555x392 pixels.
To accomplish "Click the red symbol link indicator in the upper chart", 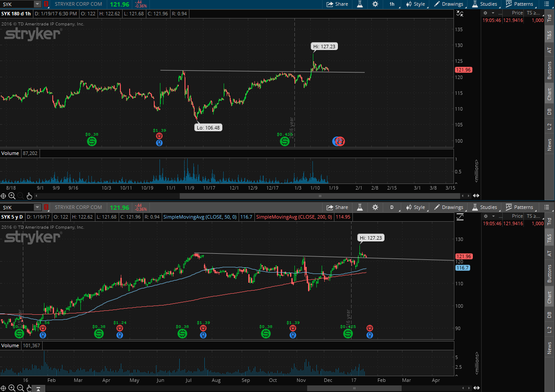I will [x=46, y=4].
